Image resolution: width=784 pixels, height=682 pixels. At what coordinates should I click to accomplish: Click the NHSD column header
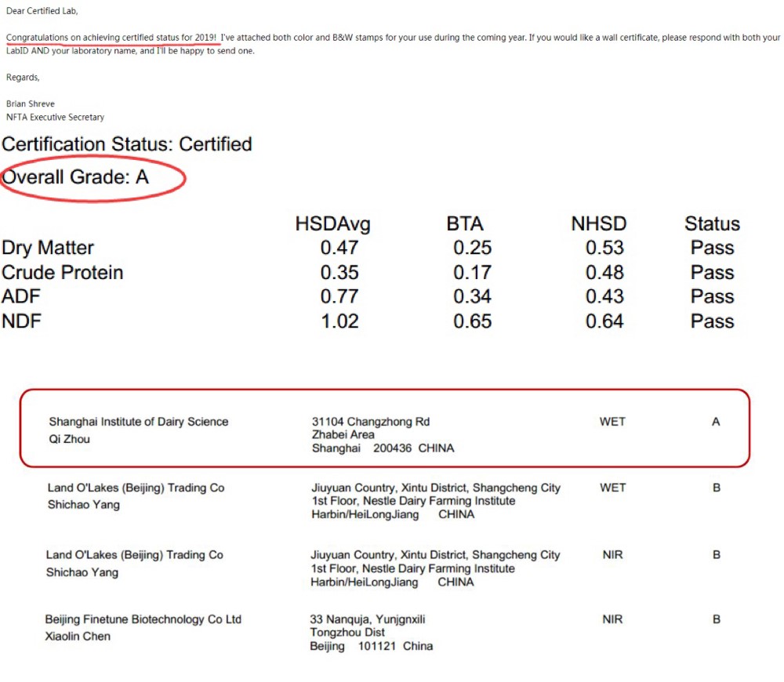(599, 224)
